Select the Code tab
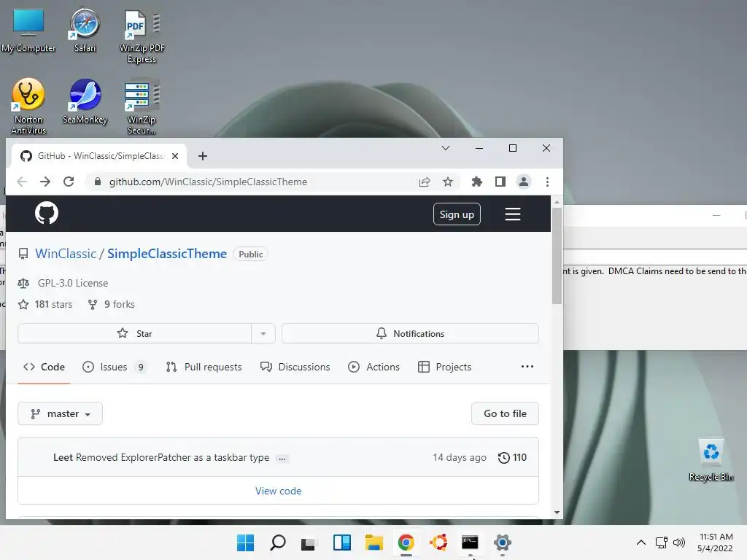Screen dimensions: 747x560 (44, 367)
